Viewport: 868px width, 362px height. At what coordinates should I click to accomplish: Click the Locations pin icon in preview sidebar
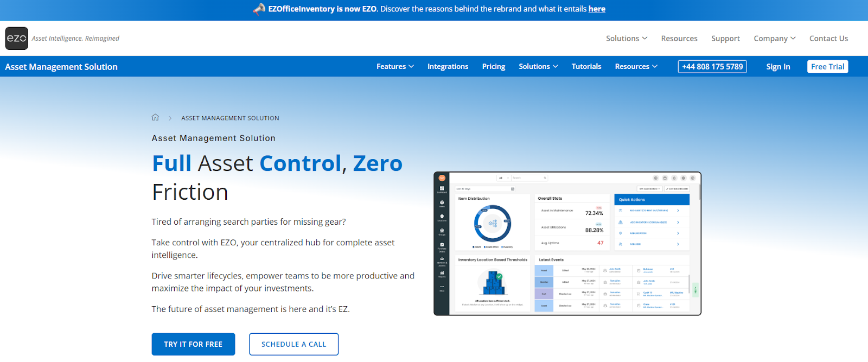click(442, 217)
